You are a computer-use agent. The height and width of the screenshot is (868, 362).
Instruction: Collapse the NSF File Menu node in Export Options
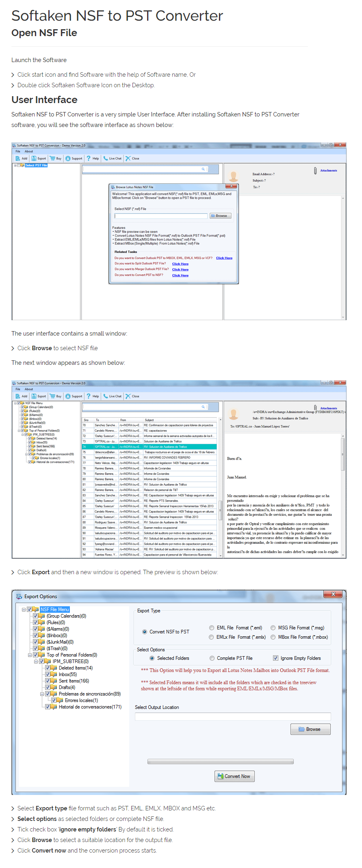[24, 610]
